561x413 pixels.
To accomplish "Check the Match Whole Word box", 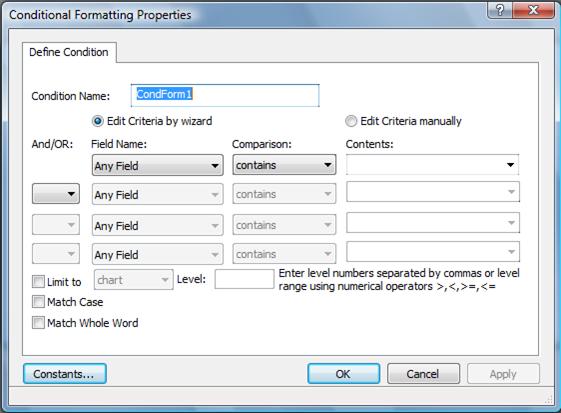I will click(38, 322).
